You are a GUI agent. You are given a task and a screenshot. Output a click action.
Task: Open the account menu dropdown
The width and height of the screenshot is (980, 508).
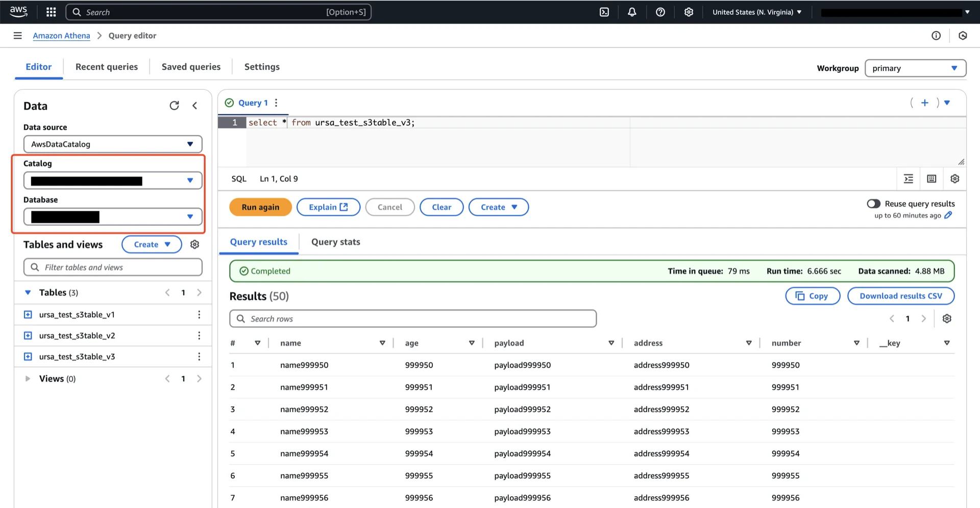coord(967,12)
